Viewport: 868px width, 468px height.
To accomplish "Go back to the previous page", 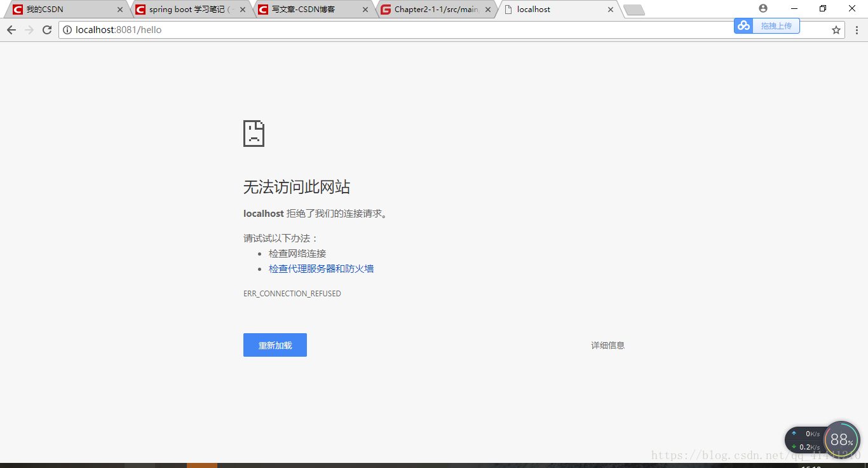I will click(11, 30).
